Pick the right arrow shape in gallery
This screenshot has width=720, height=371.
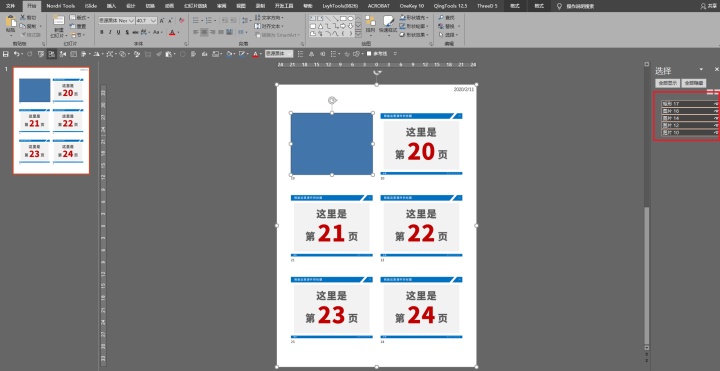[343, 26]
